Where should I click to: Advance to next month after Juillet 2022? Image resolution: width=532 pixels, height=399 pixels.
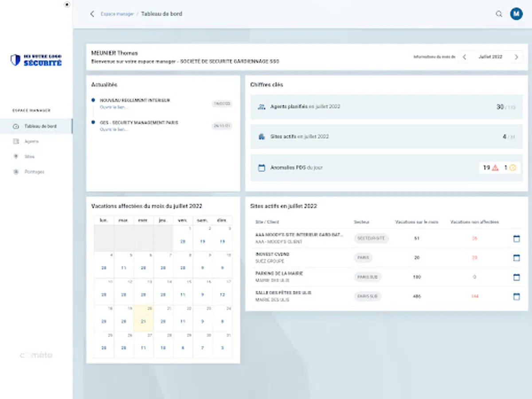(x=516, y=57)
